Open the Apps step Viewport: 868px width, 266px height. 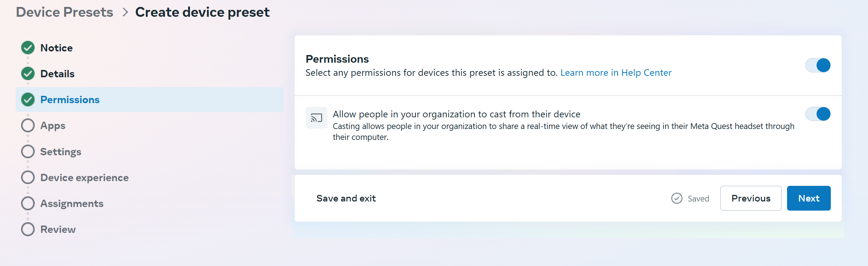[x=53, y=126]
